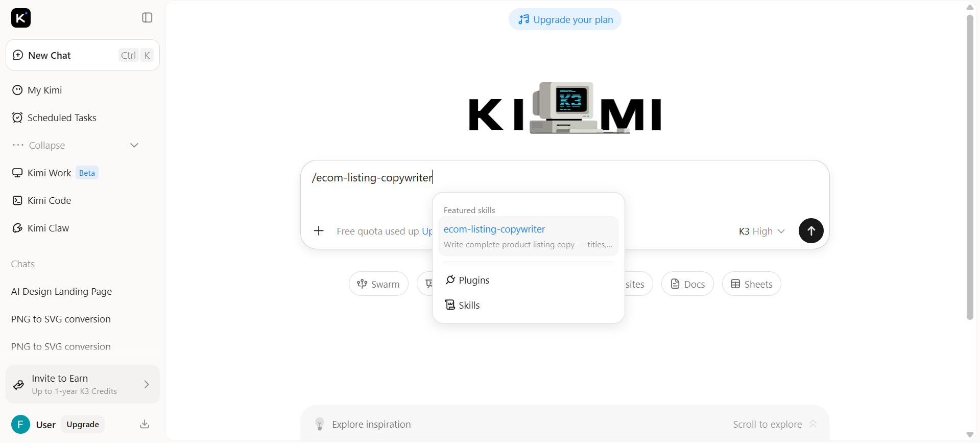Screen dimensions: 980x443
Task: Click the Chats section heading
Action: tap(23, 264)
